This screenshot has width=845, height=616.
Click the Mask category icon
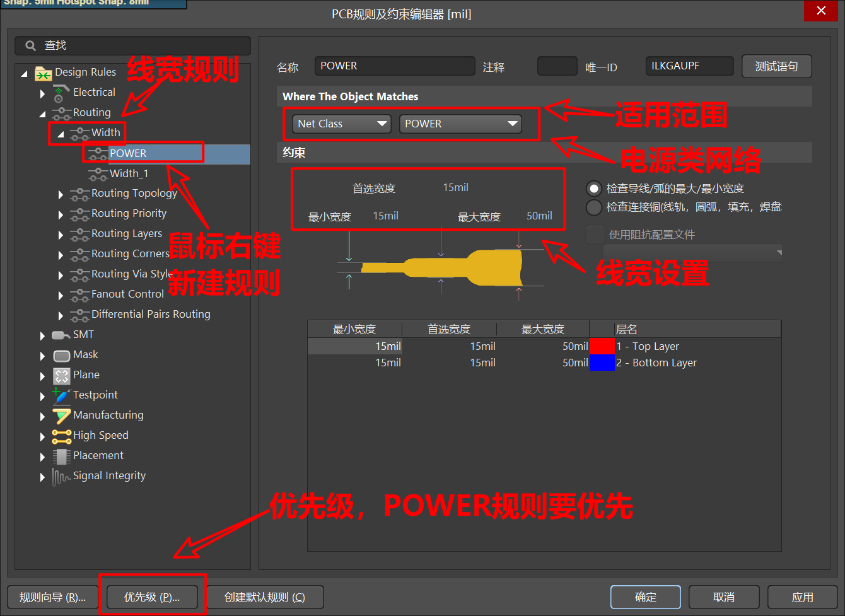tap(61, 356)
